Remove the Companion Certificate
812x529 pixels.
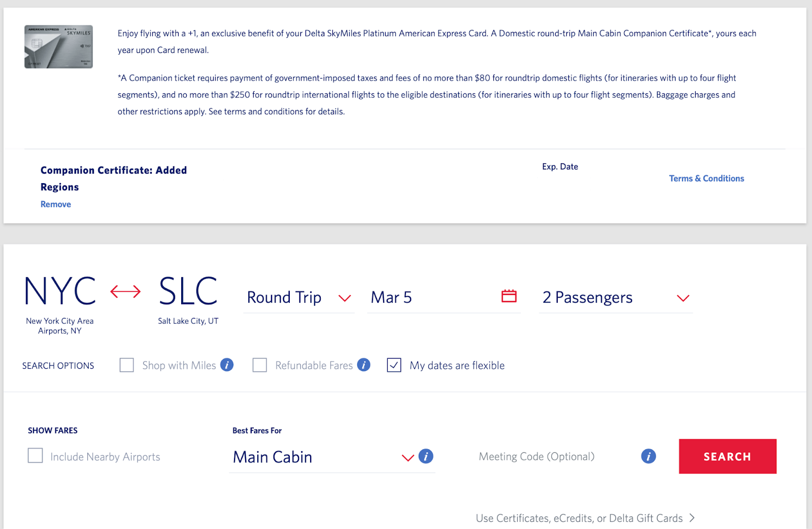point(56,204)
